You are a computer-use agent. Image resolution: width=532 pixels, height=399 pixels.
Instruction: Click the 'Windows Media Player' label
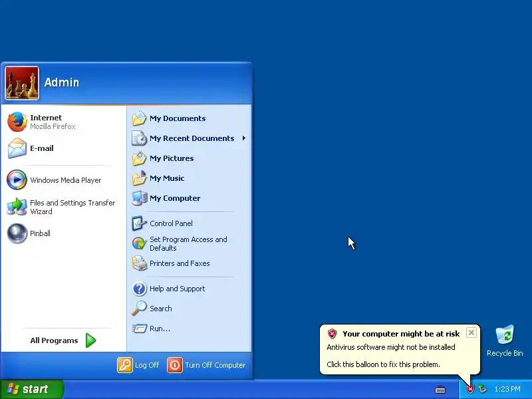click(65, 180)
